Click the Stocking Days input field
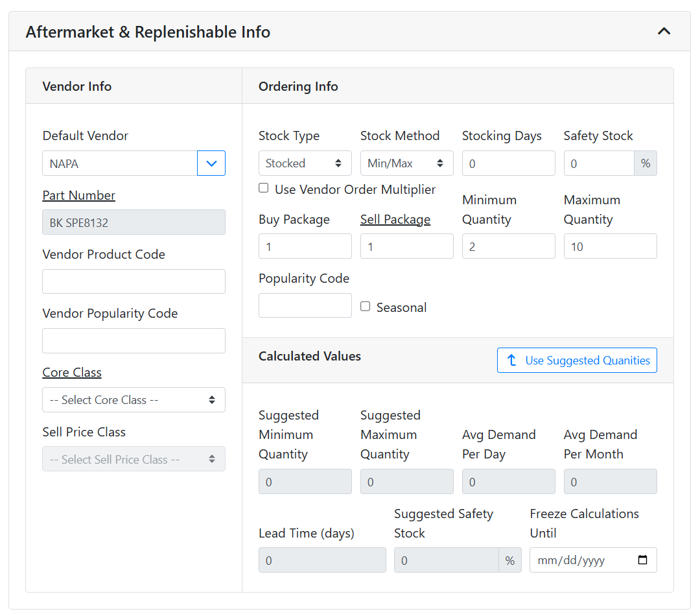 [508, 163]
